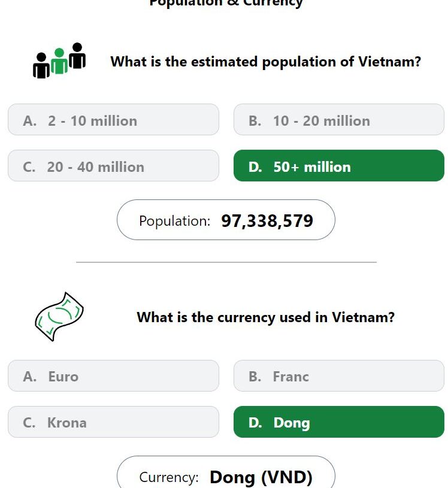Click the green D. Dong answer
This screenshot has height=488, width=448.
(x=339, y=422)
